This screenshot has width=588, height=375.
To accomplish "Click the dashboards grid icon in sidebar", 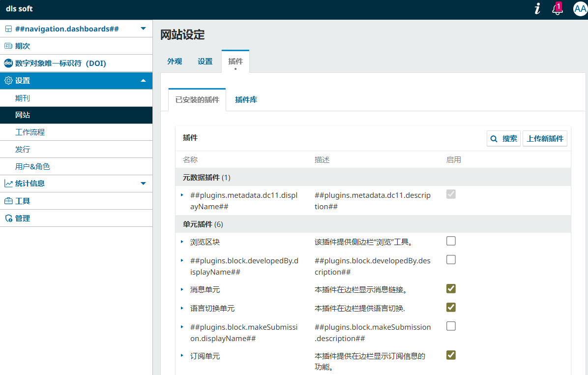I will pos(8,29).
